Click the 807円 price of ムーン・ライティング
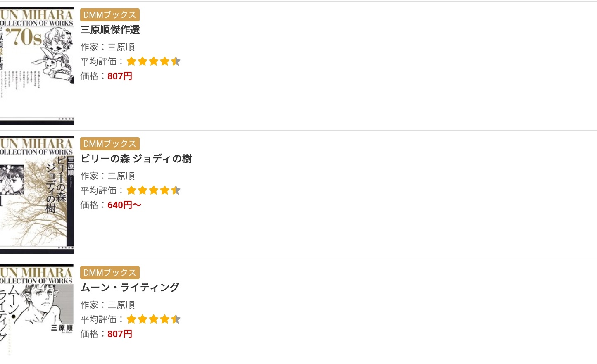The width and height of the screenshot is (597, 364). pos(120,334)
